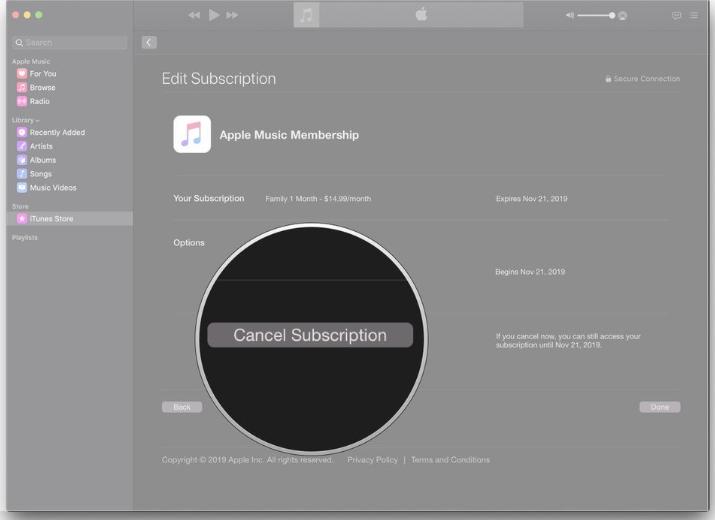Click the music note artwork in the header
Image resolution: width=715 pixels, height=520 pixels.
(306, 15)
